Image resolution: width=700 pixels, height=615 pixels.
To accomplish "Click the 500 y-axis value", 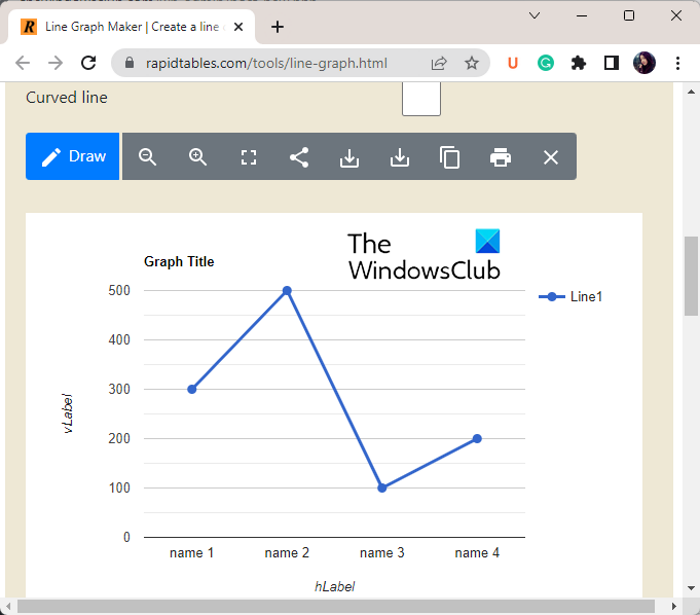I will pos(119,291).
